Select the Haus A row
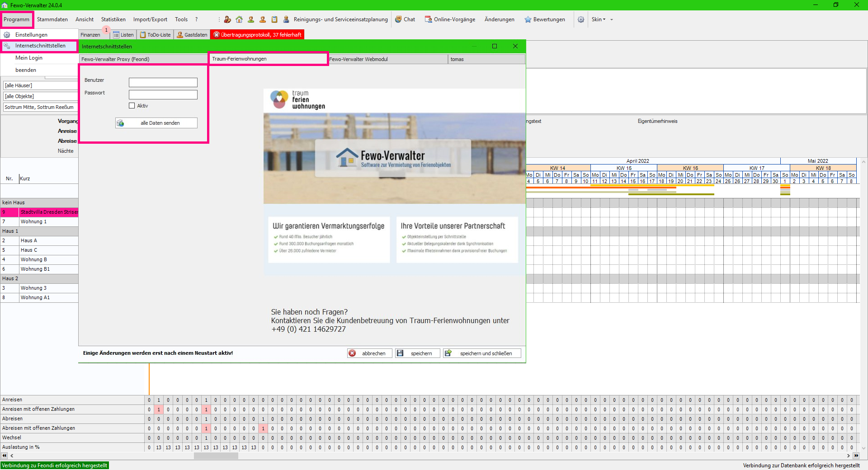Viewport: 868px width, 470px height. [x=39, y=240]
